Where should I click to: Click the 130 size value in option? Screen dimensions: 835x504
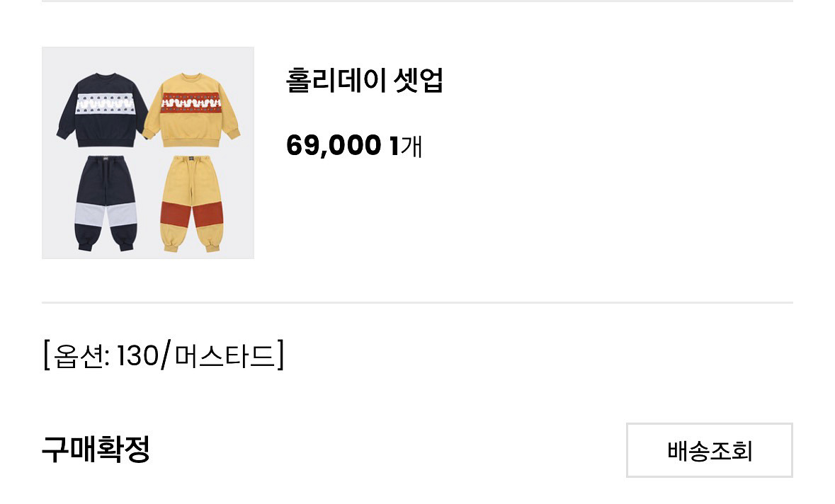[137, 355]
